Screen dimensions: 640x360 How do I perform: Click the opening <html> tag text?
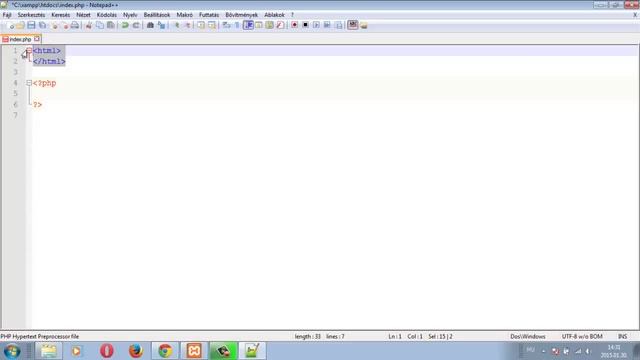coord(47,51)
